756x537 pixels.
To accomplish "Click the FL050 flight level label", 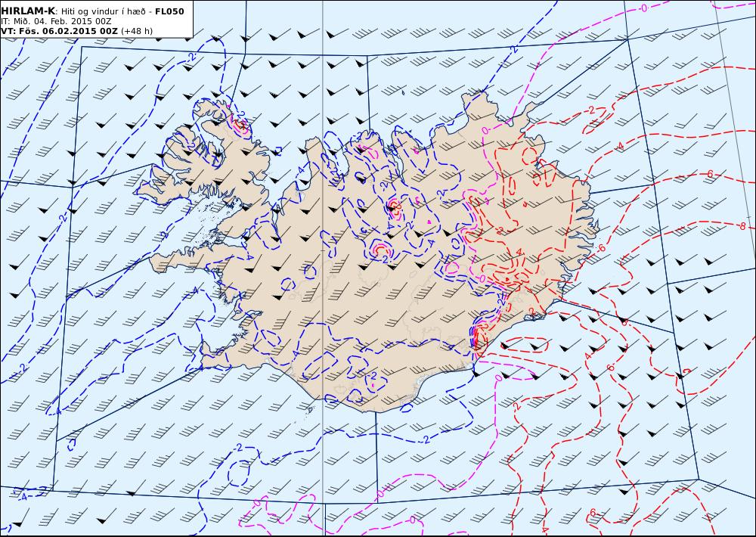I will pos(169,11).
